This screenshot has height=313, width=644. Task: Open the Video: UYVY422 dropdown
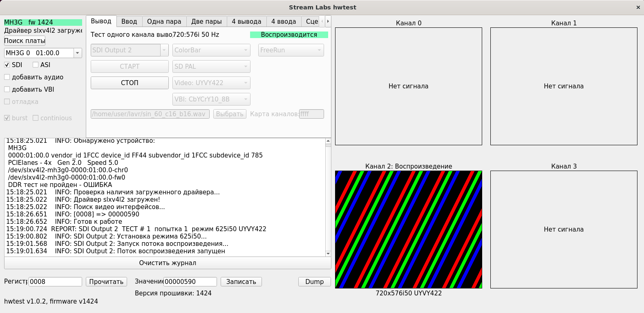[x=211, y=83]
